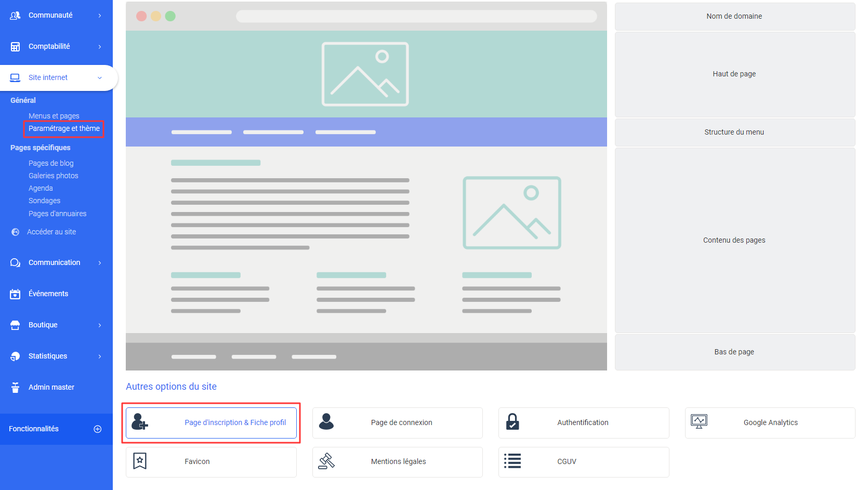Click the Bas de page button
The height and width of the screenshot is (490, 868).
point(734,352)
